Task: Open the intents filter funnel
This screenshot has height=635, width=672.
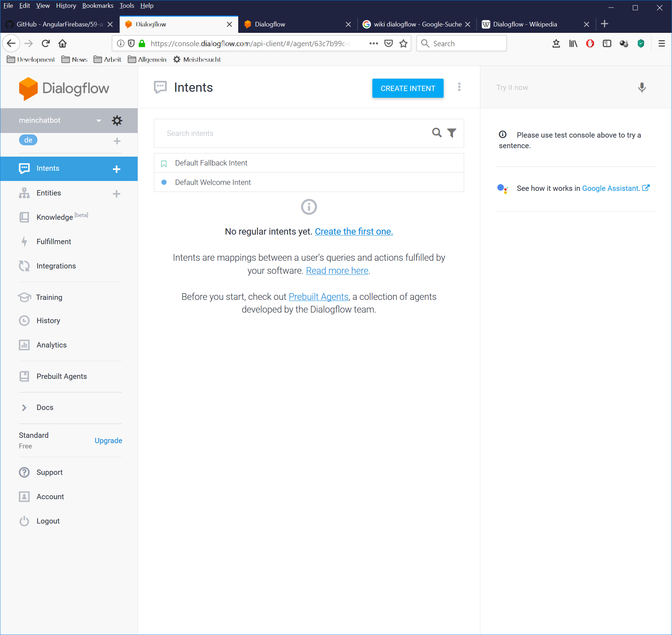Action: pyautogui.click(x=452, y=133)
